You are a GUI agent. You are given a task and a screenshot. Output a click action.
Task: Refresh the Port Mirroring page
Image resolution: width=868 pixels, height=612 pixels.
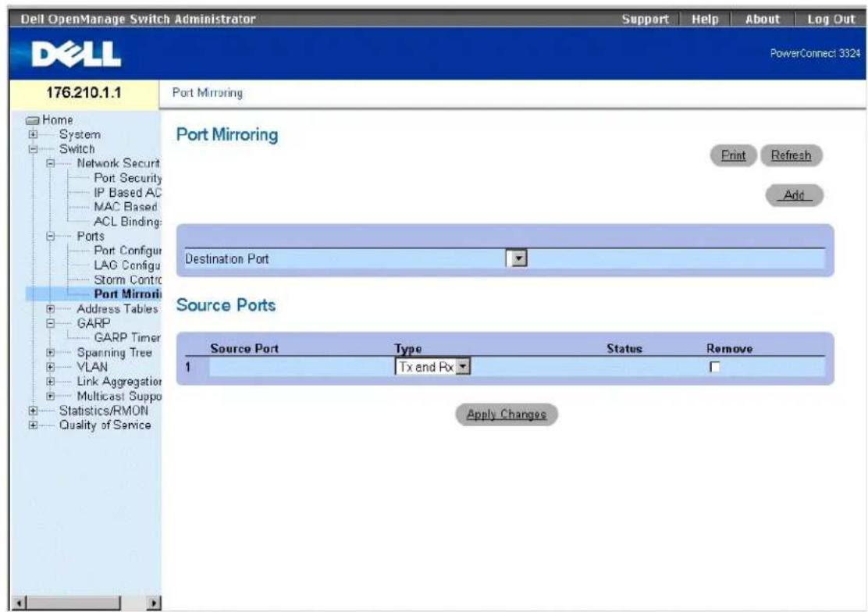[x=791, y=155]
